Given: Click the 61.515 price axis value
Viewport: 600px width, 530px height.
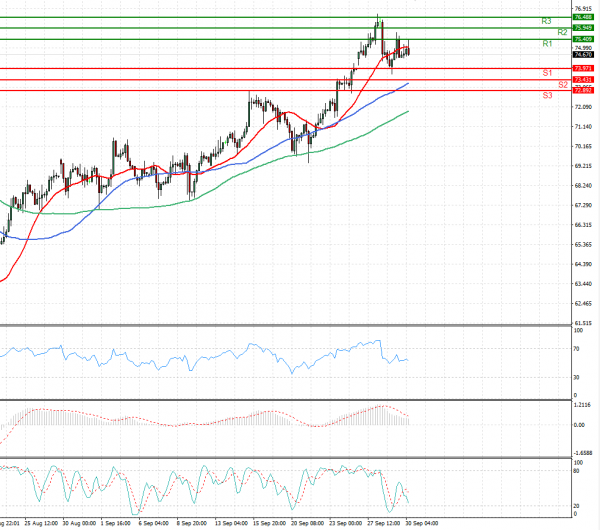Looking at the screenshot, I should click(x=583, y=323).
